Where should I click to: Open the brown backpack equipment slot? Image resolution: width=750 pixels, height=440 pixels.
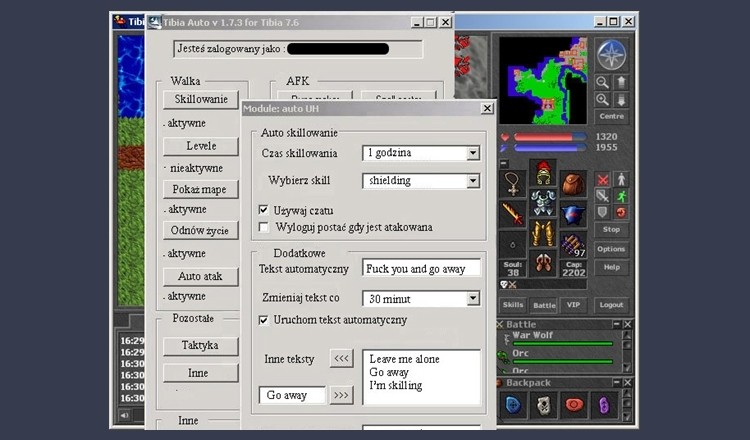(x=573, y=184)
